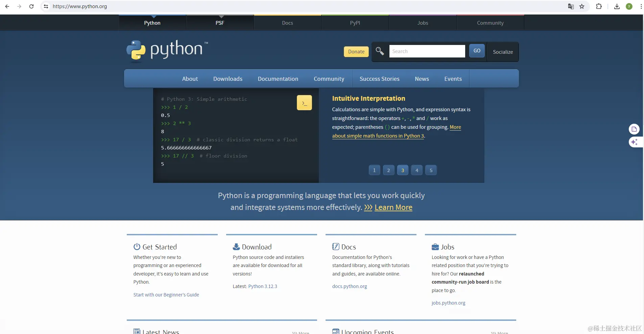Viewport: 644px width, 334px height.
Task: Switch to the PyPI top tab
Action: (x=355, y=23)
